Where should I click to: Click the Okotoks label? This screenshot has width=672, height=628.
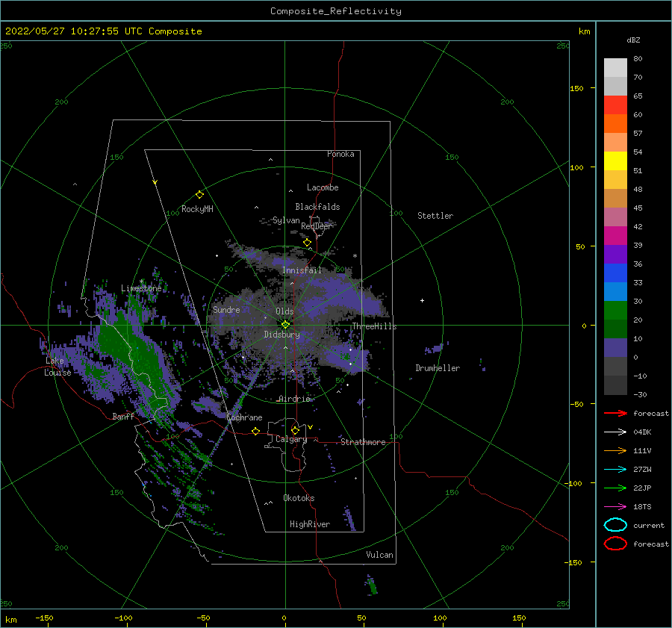pos(299,498)
